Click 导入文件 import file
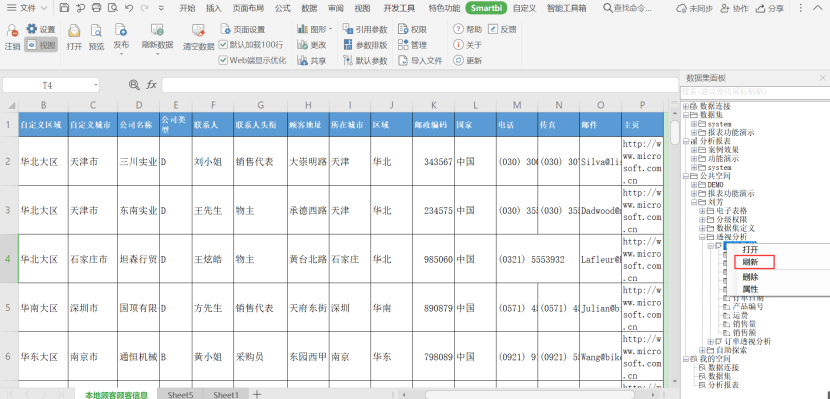Screen dimensions: 830x399 420,61
